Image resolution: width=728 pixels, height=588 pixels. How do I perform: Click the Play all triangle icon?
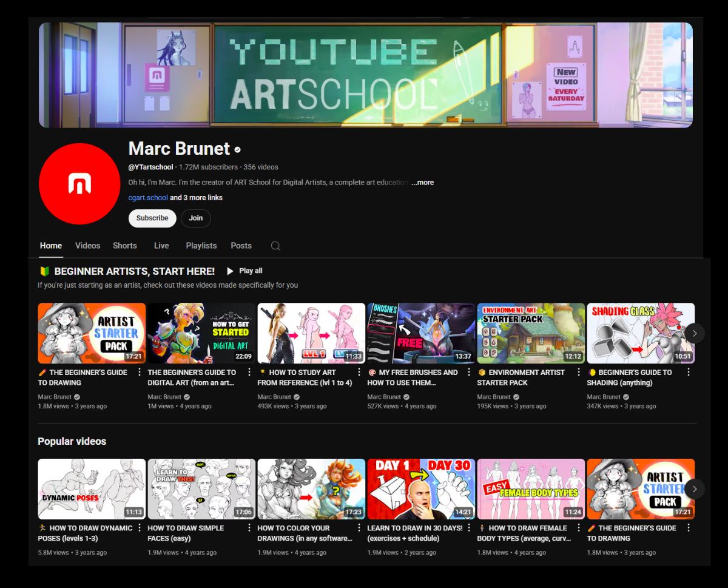pyautogui.click(x=230, y=271)
